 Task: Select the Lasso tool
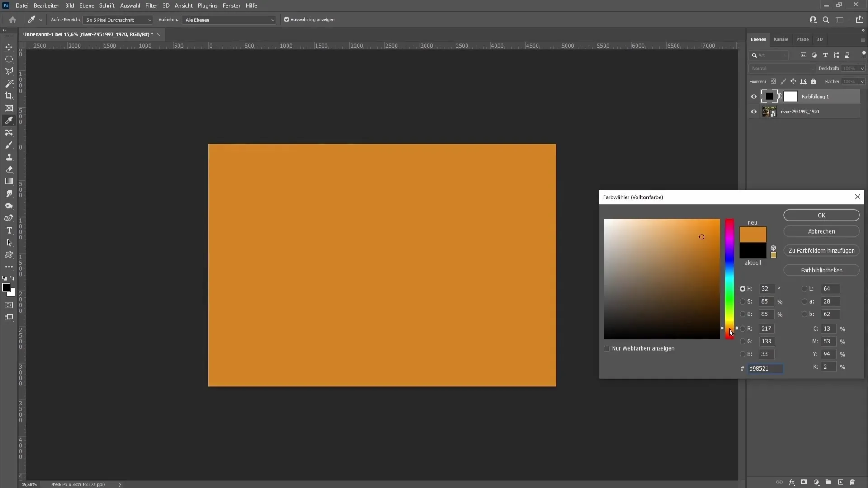coord(9,71)
